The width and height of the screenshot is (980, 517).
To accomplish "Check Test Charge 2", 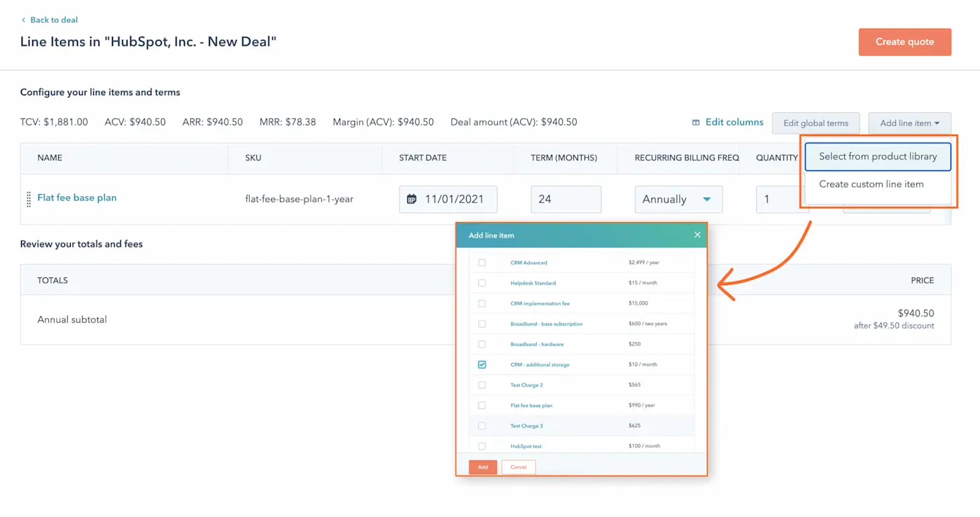I will [x=480, y=385].
